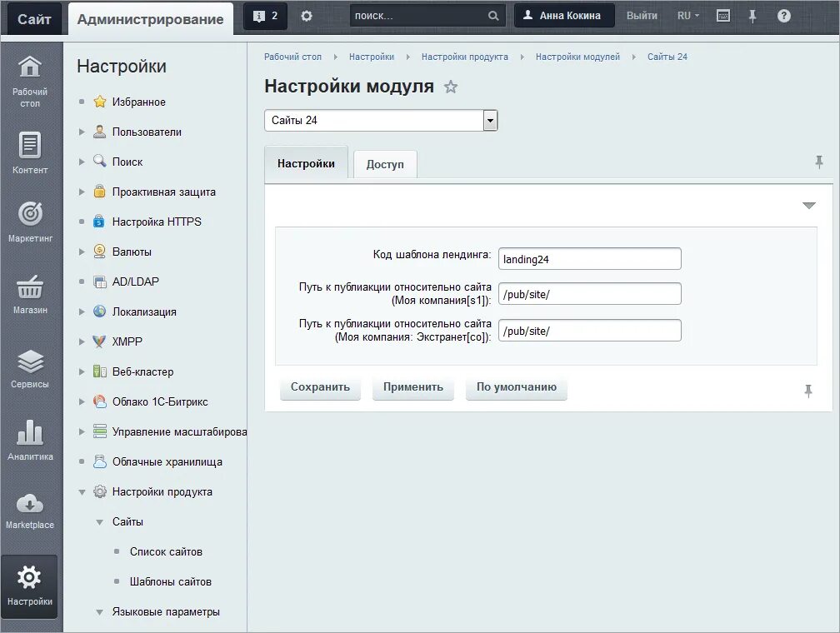Collapse the Сайты subtree arrow
This screenshot has width=840, height=633.
pyautogui.click(x=99, y=521)
